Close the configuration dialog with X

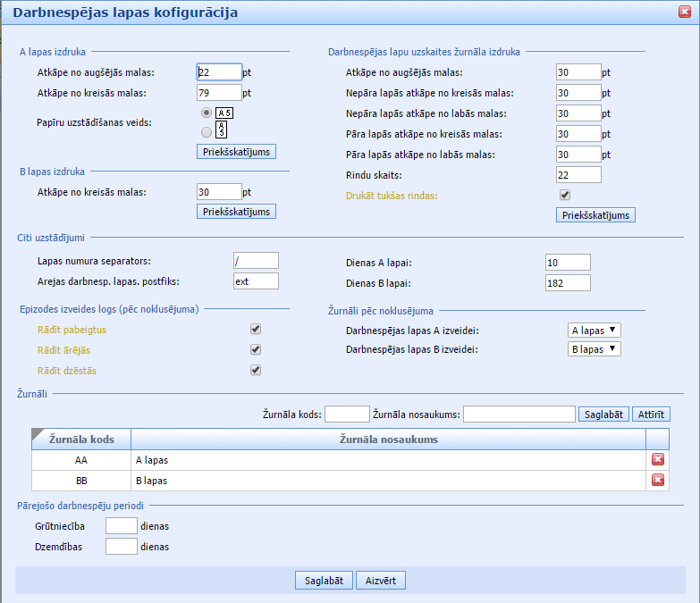[x=686, y=13]
